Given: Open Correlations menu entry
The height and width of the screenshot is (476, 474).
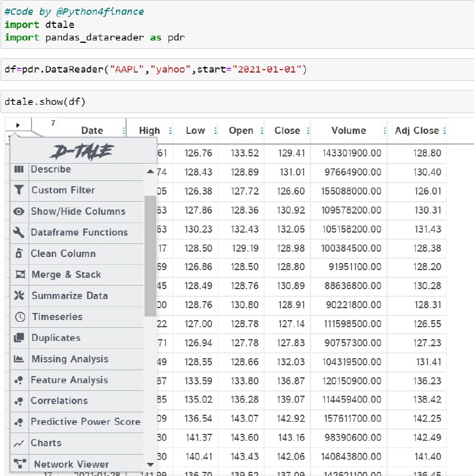Looking at the screenshot, I should (x=77, y=401).
